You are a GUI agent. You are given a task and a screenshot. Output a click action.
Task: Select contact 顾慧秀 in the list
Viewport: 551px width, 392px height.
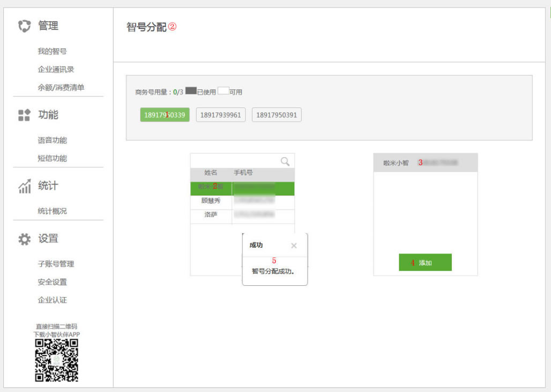click(x=211, y=201)
